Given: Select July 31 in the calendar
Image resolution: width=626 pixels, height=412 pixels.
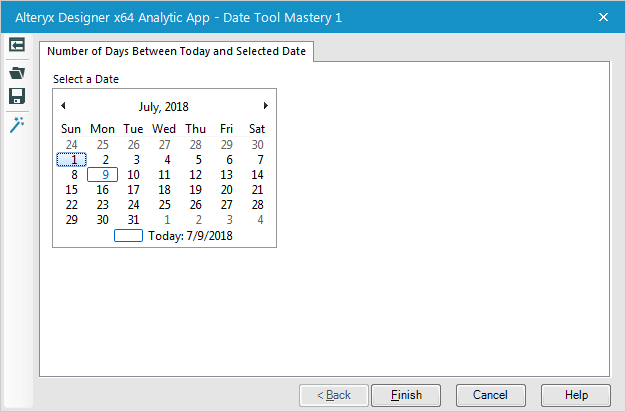Looking at the screenshot, I should [x=133, y=220].
